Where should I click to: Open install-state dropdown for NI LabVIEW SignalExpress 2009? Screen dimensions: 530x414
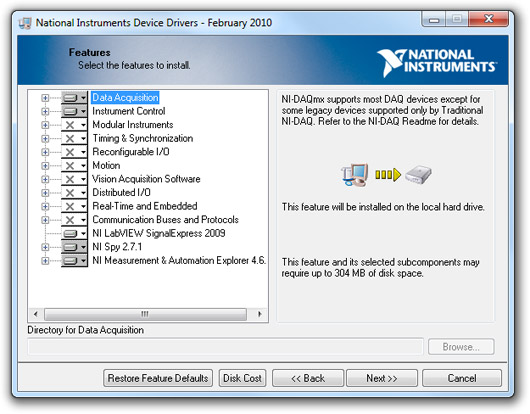[x=74, y=234]
